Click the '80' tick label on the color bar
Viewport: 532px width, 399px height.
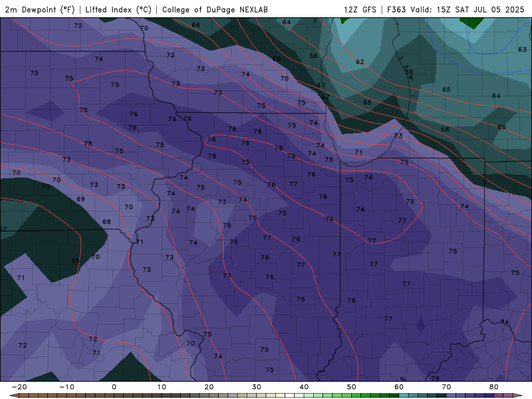point(494,387)
